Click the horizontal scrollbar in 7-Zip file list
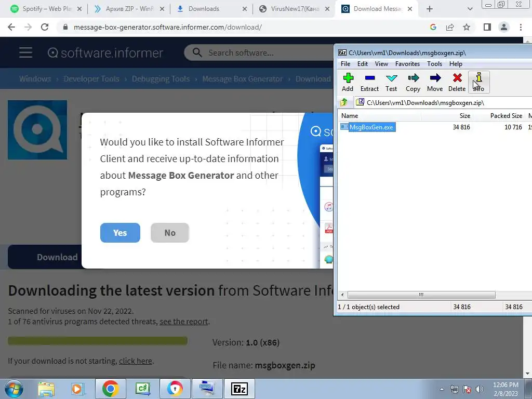Viewport: 532px width, 399px height. point(421,295)
